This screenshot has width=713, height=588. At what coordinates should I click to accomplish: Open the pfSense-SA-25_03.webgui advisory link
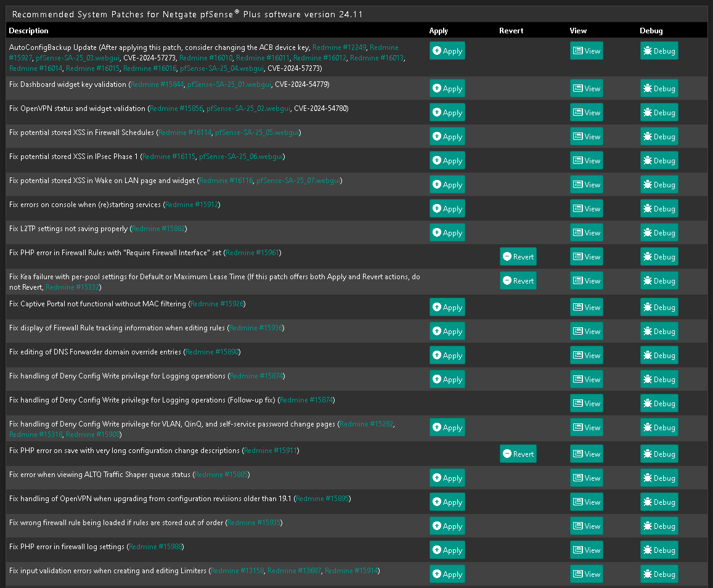click(x=78, y=58)
